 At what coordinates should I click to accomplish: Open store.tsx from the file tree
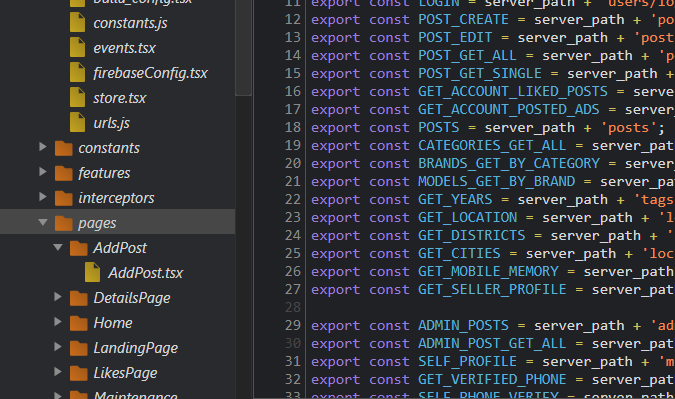[x=120, y=98]
